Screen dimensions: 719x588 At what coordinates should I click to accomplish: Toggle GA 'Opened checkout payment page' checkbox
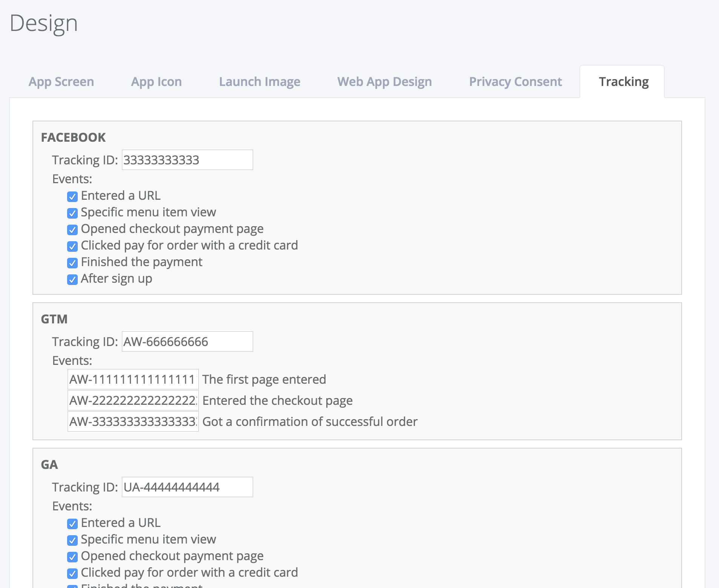click(x=72, y=557)
